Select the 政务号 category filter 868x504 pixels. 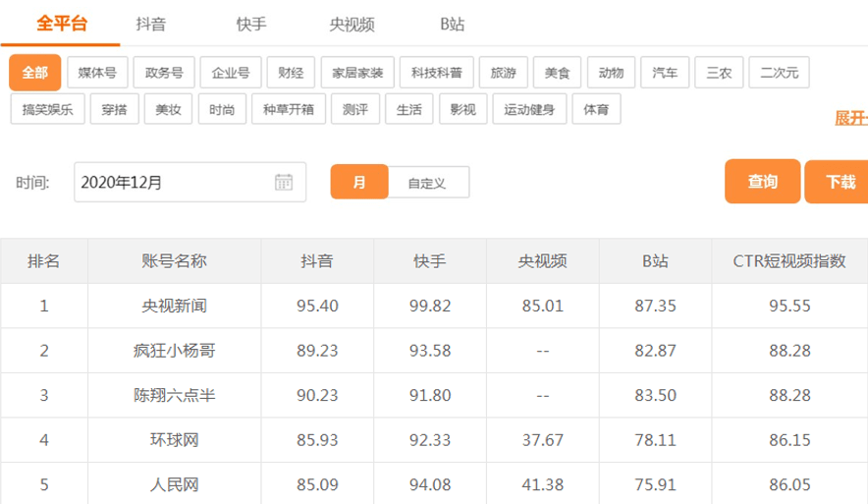(164, 73)
